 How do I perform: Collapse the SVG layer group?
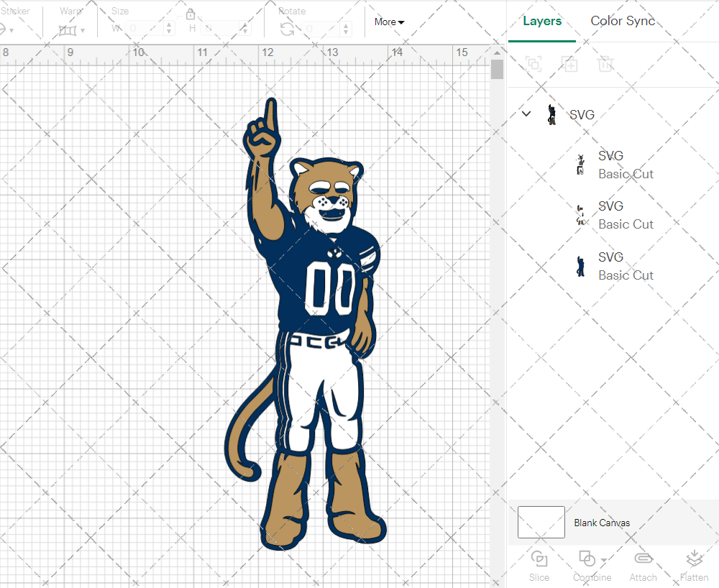coord(526,114)
